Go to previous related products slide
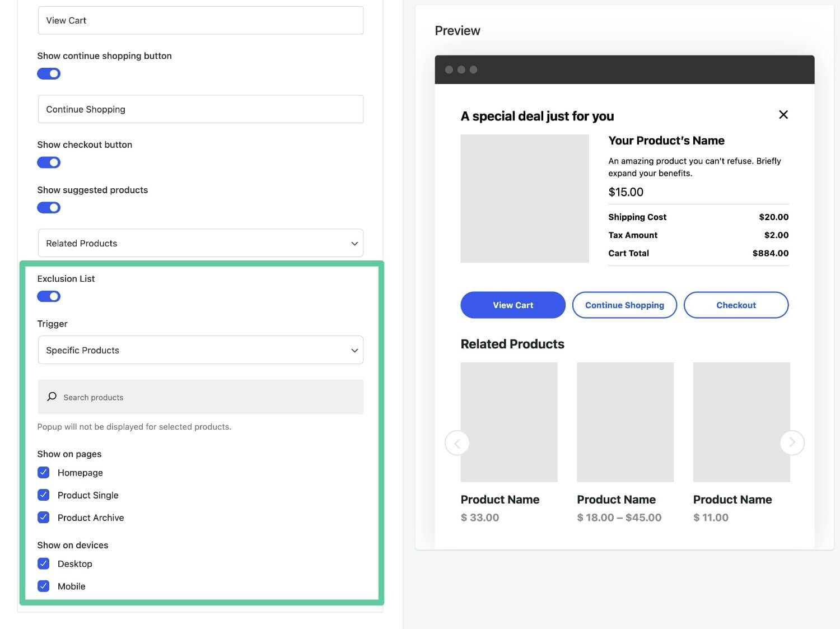The height and width of the screenshot is (629, 840). [x=457, y=443]
